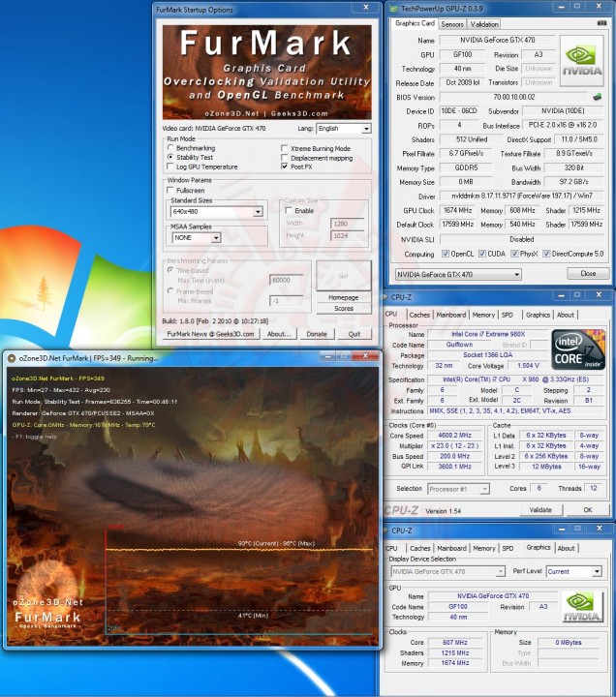
Task: Click the camera screenshot icon in GPU-Z
Action: [601, 23]
